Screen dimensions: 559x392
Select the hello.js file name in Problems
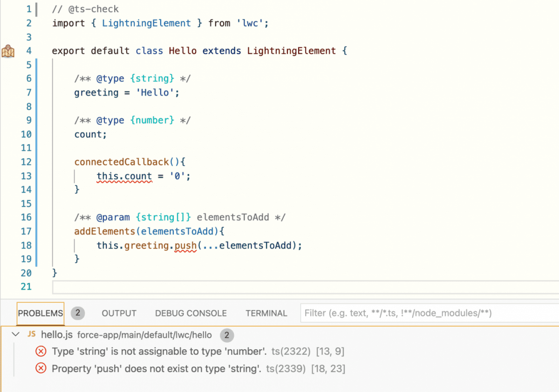tap(57, 334)
